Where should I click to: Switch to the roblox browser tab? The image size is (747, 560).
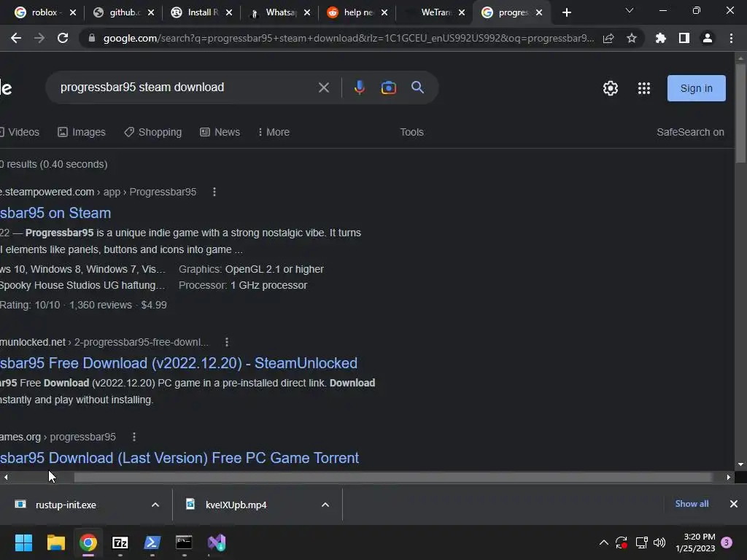tap(38, 12)
